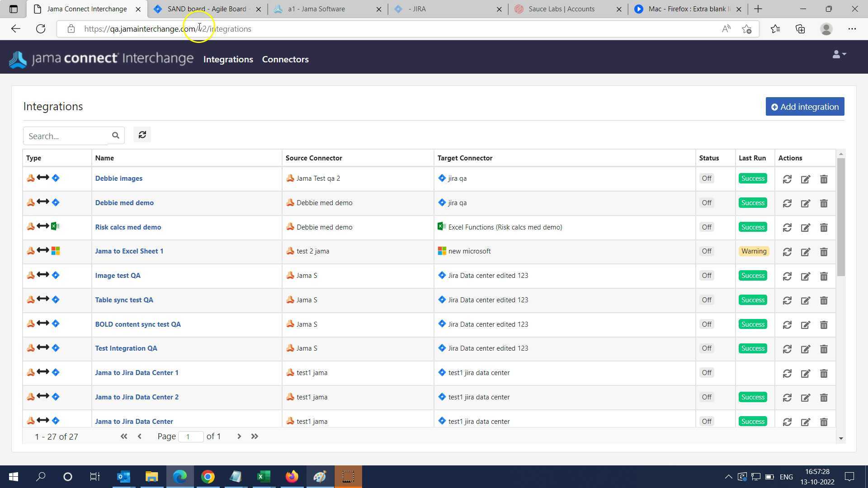
Task: Click the Search integrations input field
Action: [x=66, y=136]
